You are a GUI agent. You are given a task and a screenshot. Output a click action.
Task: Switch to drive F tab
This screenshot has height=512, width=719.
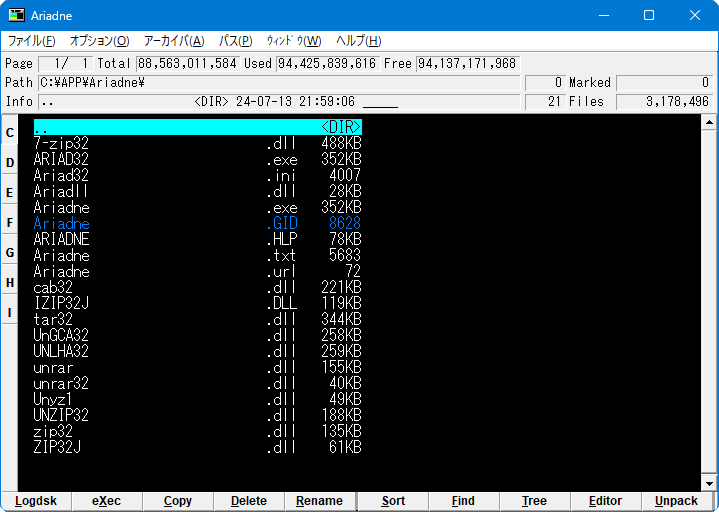click(10, 223)
